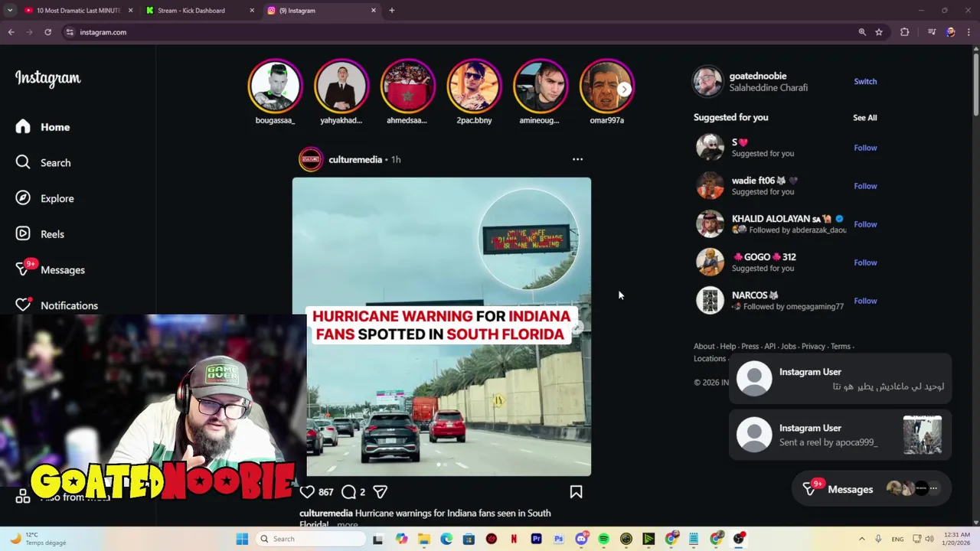
Task: Open Windows Start menu
Action: point(242,539)
